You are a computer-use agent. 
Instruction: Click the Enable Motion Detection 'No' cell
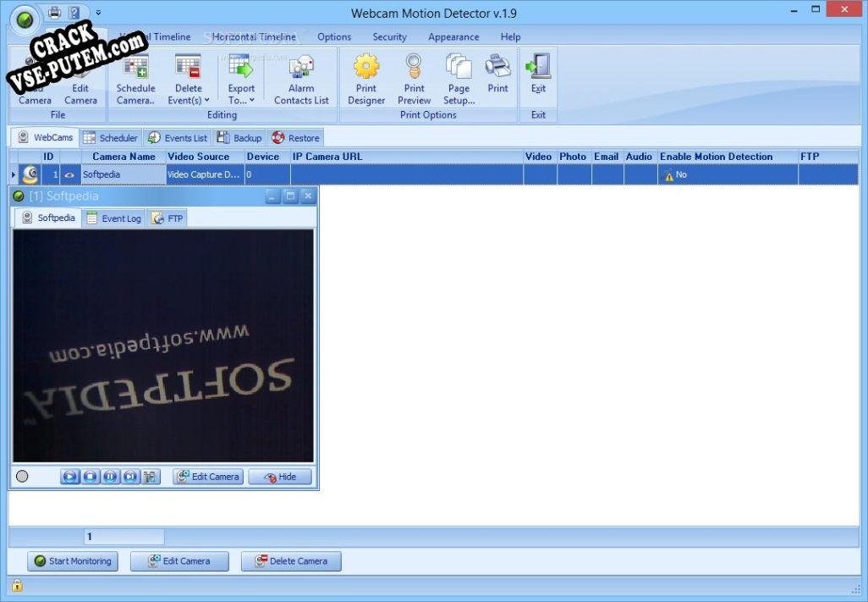coord(728,175)
